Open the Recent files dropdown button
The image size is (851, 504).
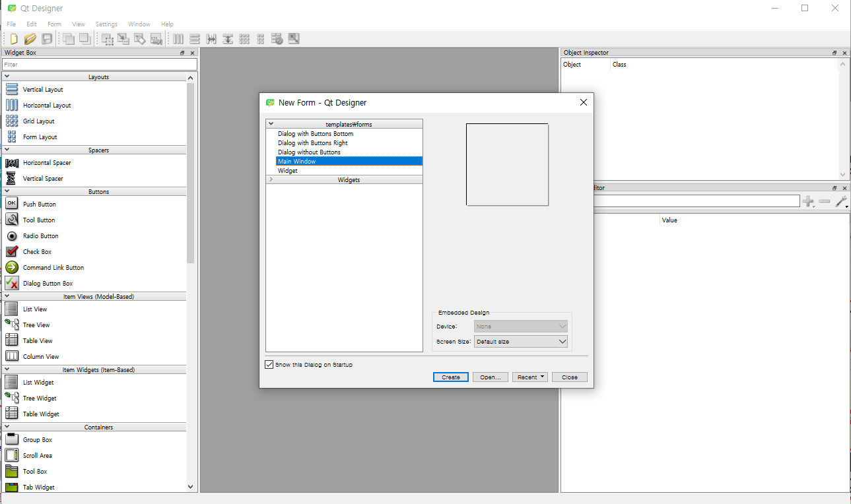pyautogui.click(x=530, y=377)
